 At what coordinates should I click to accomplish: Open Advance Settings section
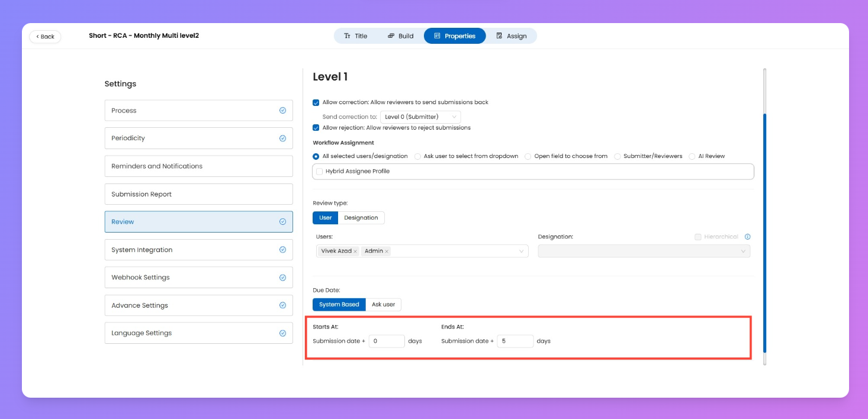[199, 305]
